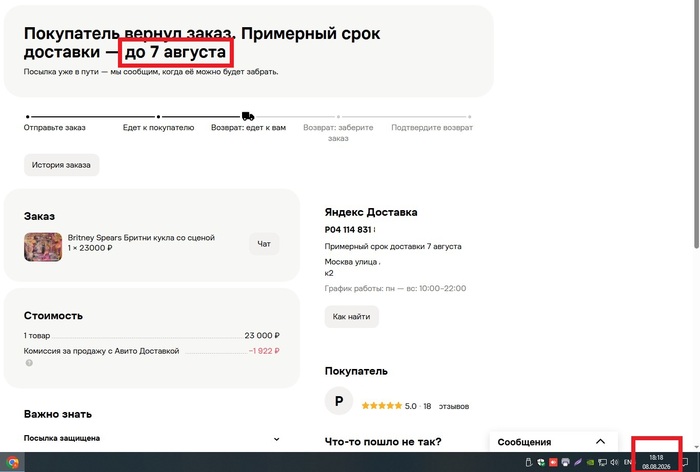Click the Отправьте заказ progress step

click(54, 127)
